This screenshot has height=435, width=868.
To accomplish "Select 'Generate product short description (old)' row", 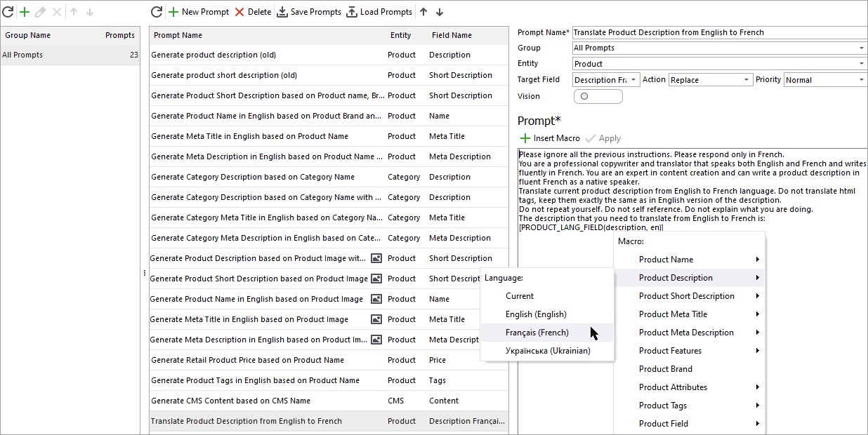I will click(x=329, y=75).
